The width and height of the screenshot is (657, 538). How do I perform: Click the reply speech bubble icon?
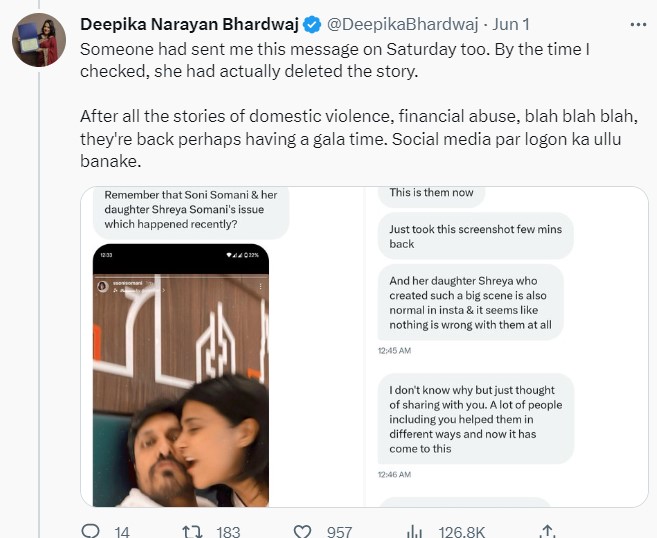[x=90, y=531]
